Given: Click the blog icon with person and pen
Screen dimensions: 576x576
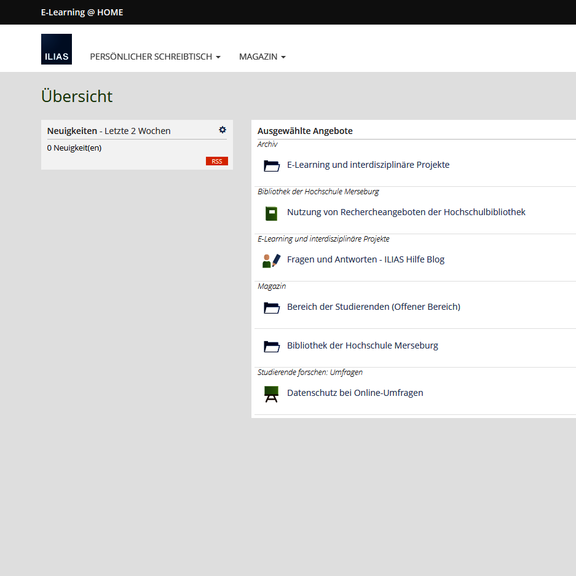Looking at the screenshot, I should coord(271,260).
